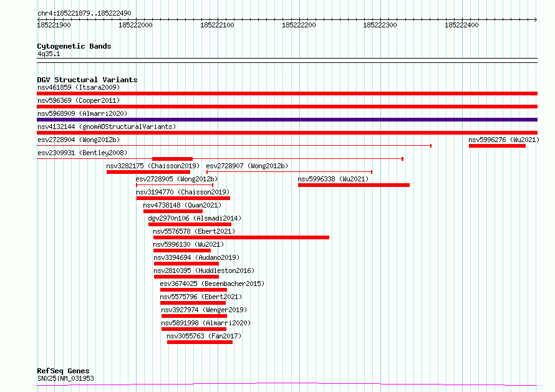555x392 pixels.
Task: Select the nsv5576578 (Ebert2021) label
Action: (194, 231)
